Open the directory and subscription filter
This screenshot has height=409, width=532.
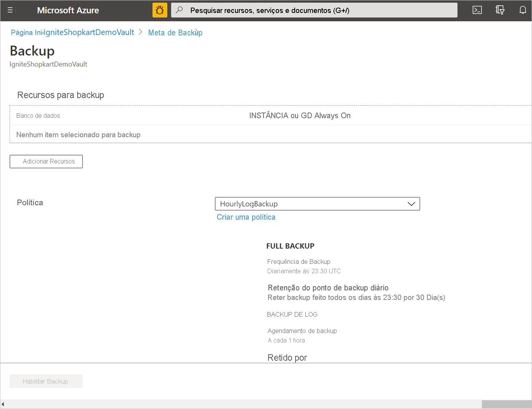(500, 10)
